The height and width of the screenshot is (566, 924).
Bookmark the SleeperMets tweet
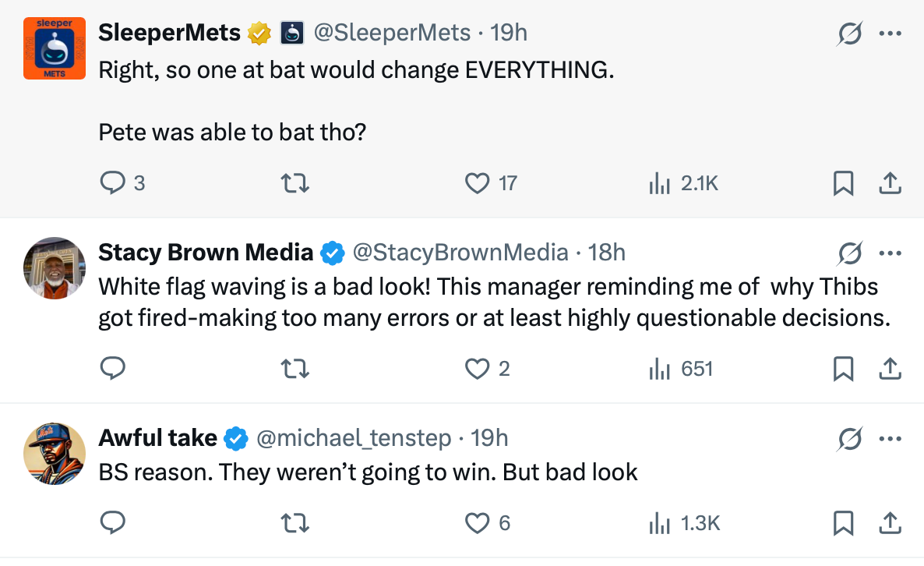click(x=842, y=183)
